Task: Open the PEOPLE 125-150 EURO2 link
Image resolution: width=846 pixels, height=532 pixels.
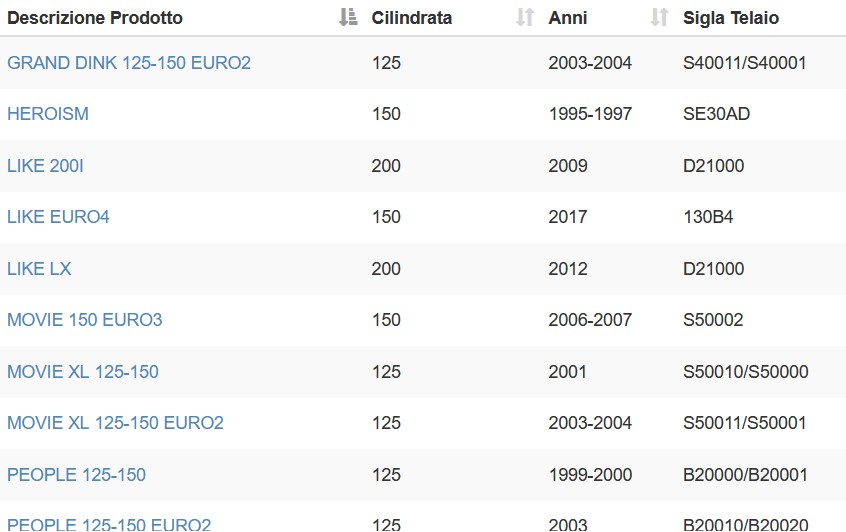Action: click(x=109, y=524)
